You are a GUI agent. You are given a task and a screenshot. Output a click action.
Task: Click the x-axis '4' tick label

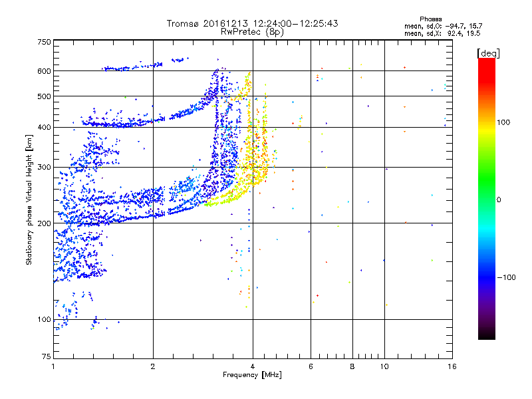tap(253, 366)
